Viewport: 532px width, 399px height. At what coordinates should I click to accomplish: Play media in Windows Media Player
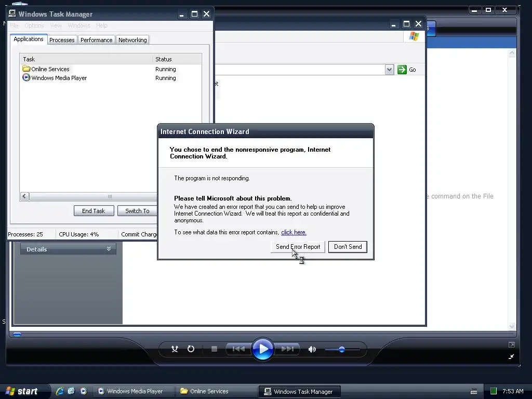[x=262, y=349]
